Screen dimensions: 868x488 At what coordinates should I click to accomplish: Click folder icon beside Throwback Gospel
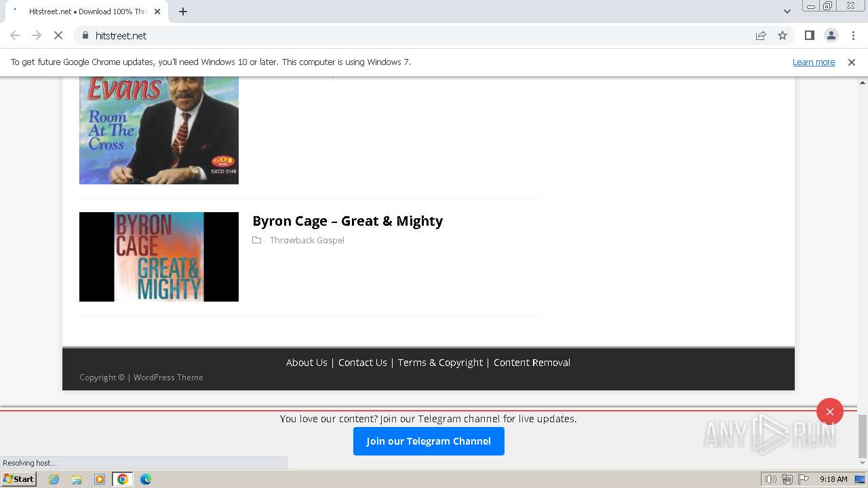(257, 240)
